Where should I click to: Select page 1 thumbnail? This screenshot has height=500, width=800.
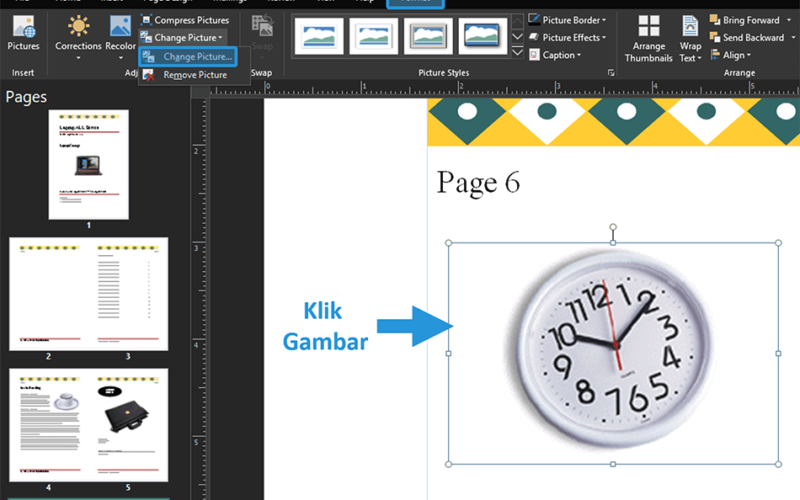[88, 165]
